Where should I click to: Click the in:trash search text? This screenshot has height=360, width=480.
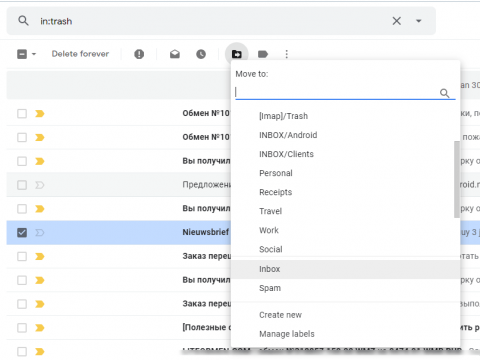(x=56, y=21)
